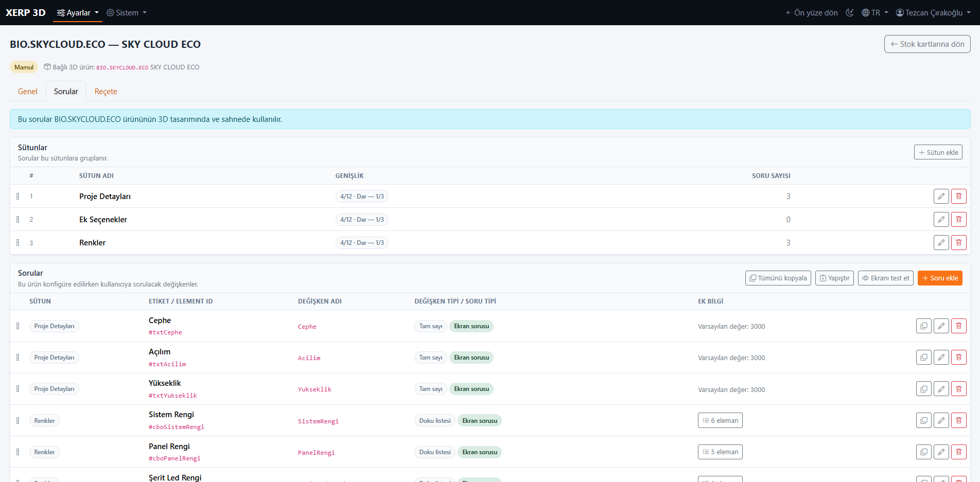Click the Soru ekle button

(940, 278)
